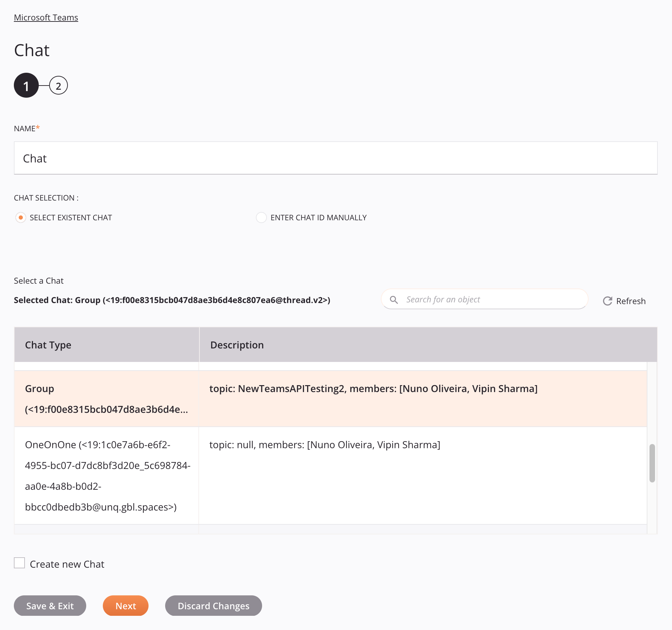Click the Chat Type column header
Image resolution: width=672 pixels, height=630 pixels.
point(107,345)
